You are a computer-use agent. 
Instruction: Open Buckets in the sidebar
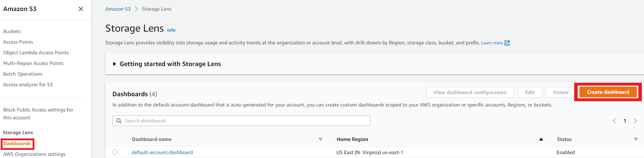(x=12, y=31)
